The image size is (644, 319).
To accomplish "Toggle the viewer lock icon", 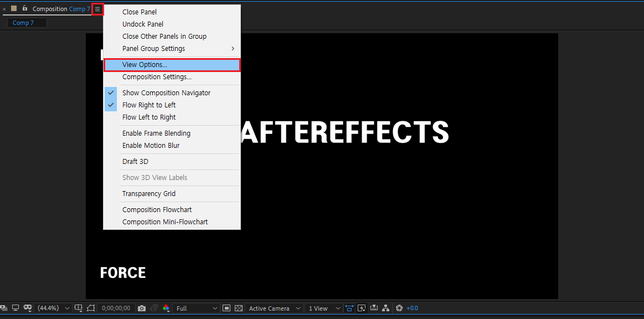I will coord(25,8).
